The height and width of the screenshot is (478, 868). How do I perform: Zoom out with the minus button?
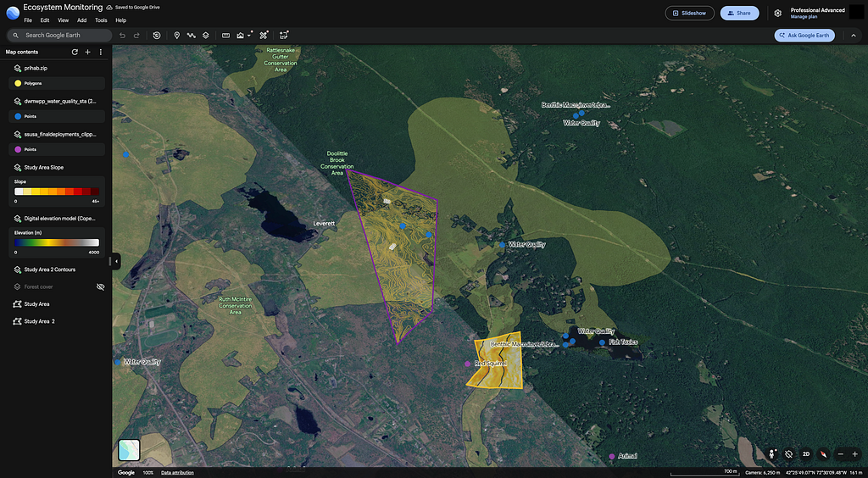pyautogui.click(x=840, y=454)
